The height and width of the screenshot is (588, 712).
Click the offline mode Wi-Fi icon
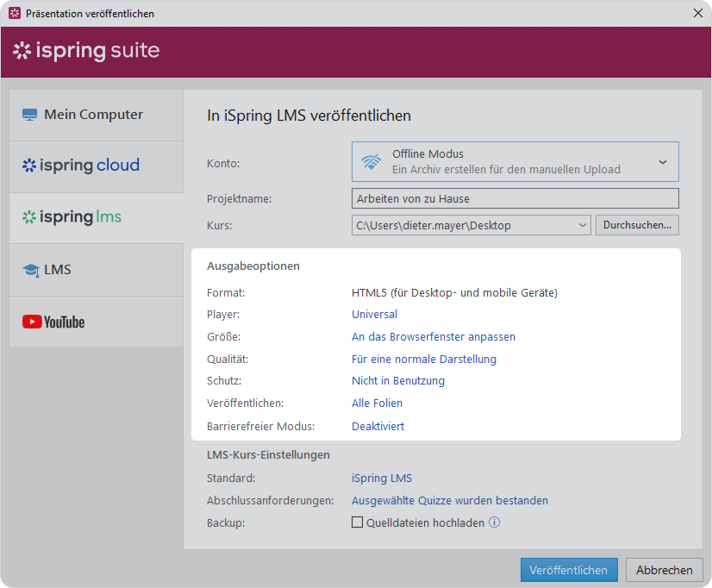pos(372,162)
